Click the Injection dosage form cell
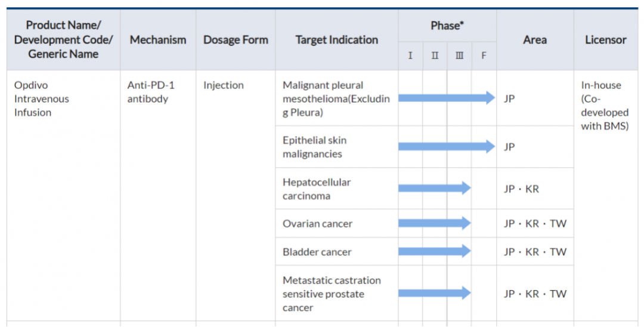The width and height of the screenshot is (644, 327). (224, 85)
